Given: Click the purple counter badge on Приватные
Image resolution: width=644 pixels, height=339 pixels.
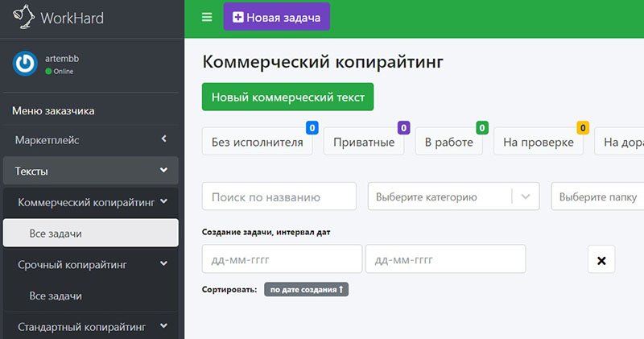Looking at the screenshot, I should pyautogui.click(x=404, y=128).
